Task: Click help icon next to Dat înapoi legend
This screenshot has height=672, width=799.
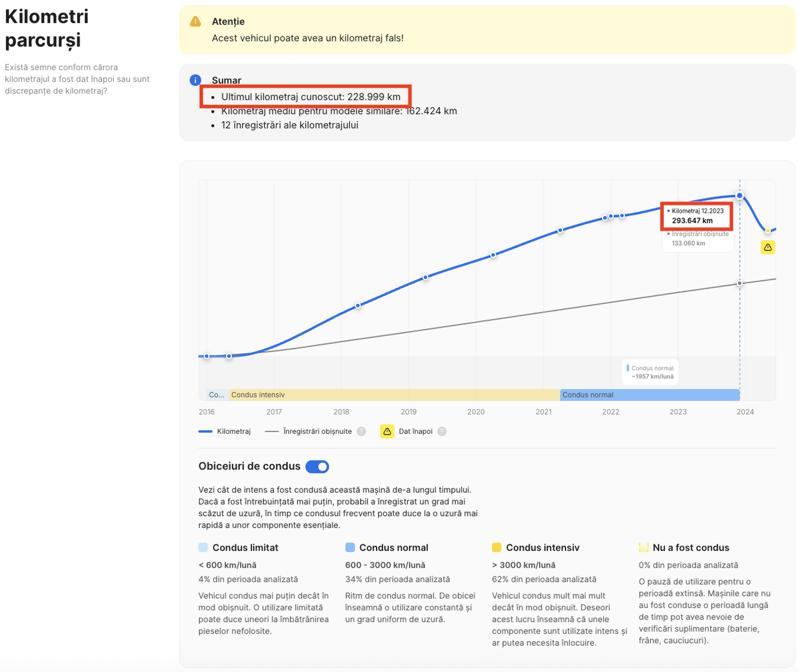Action: click(442, 431)
